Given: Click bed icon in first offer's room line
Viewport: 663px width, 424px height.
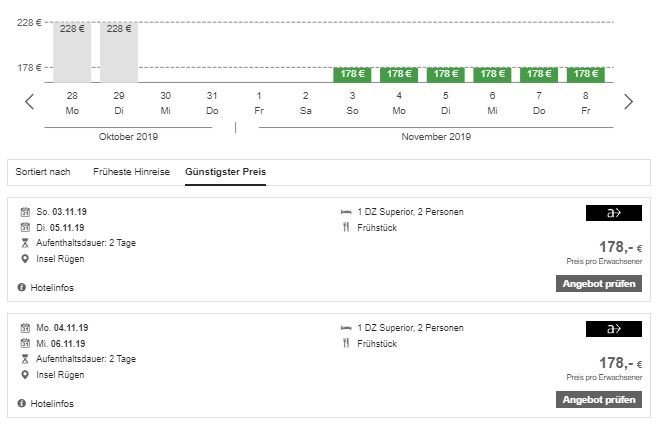Looking at the screenshot, I should coord(346,212).
